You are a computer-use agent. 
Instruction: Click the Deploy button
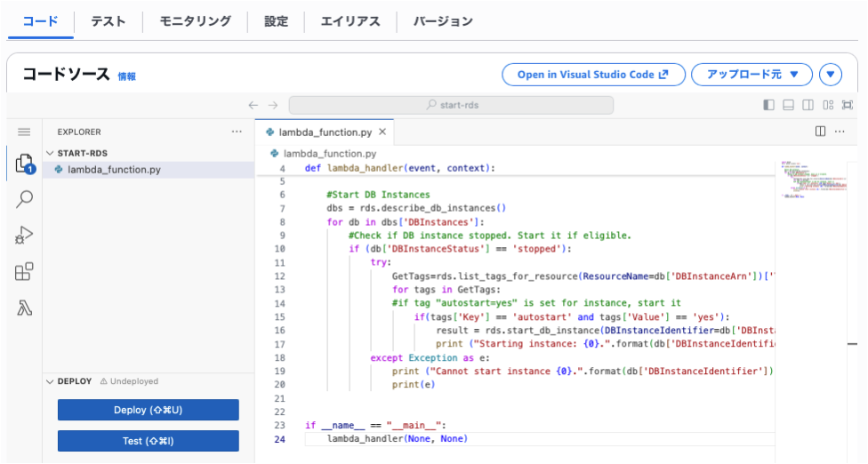pyautogui.click(x=149, y=410)
